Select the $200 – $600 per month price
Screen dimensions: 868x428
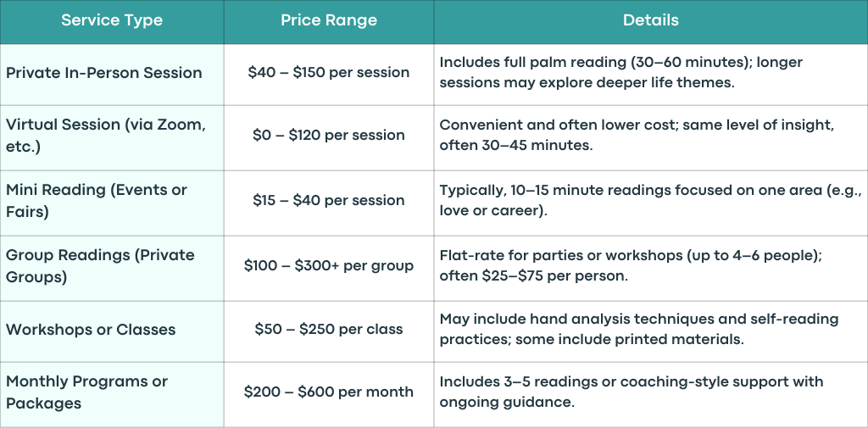coord(329,392)
